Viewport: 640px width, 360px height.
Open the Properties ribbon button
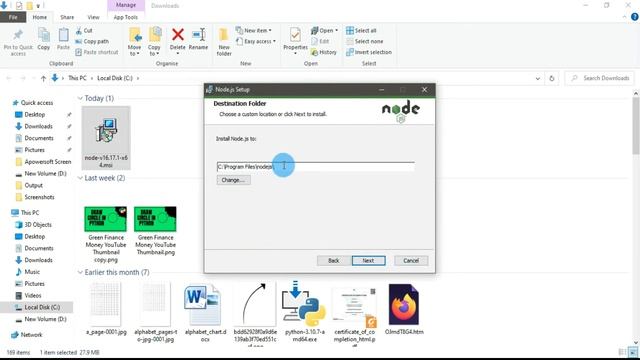295,41
